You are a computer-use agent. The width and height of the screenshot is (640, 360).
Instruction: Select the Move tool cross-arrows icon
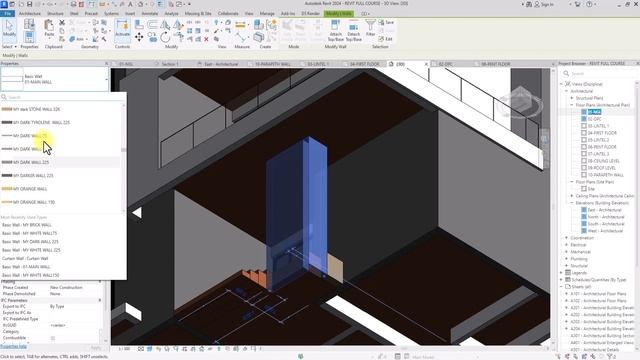tap(139, 38)
